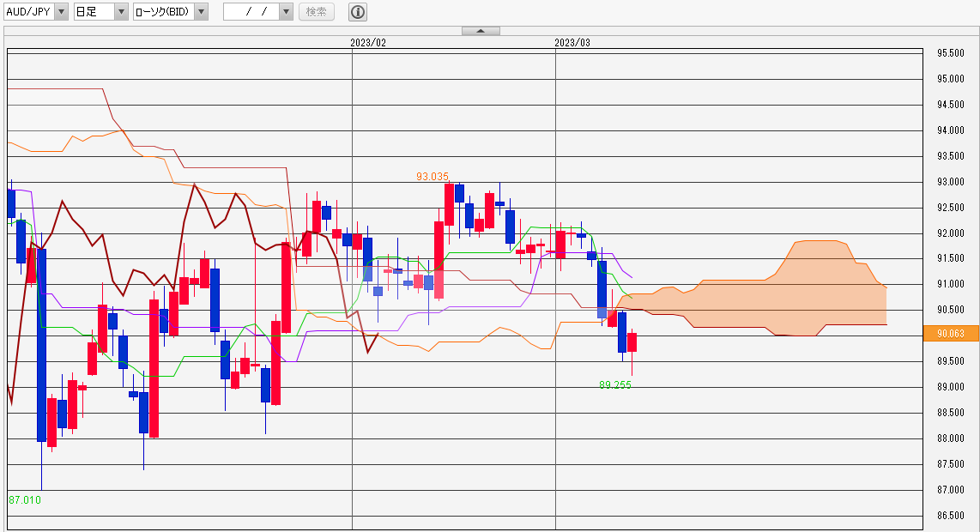Collapse the top toolbar panel with the arrow

click(481, 31)
